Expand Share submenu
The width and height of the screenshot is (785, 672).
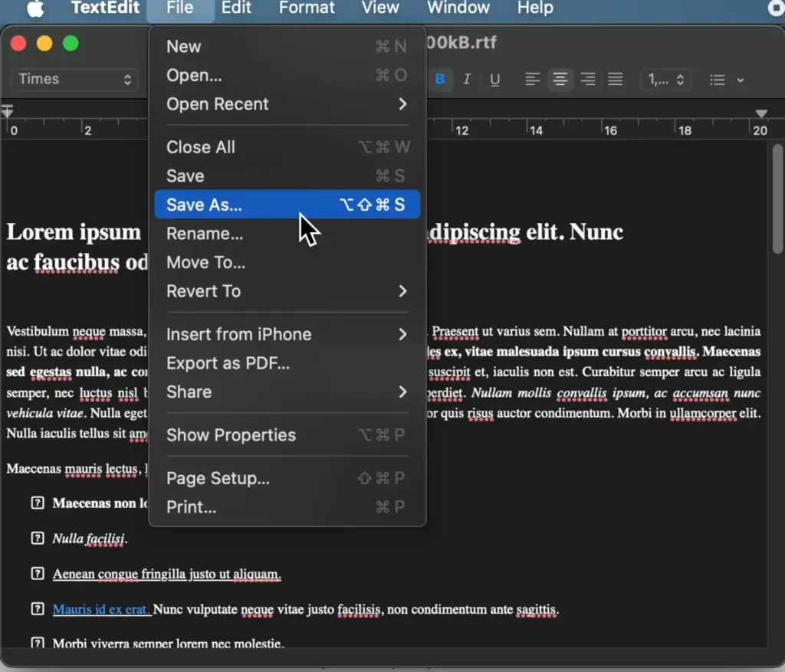287,392
